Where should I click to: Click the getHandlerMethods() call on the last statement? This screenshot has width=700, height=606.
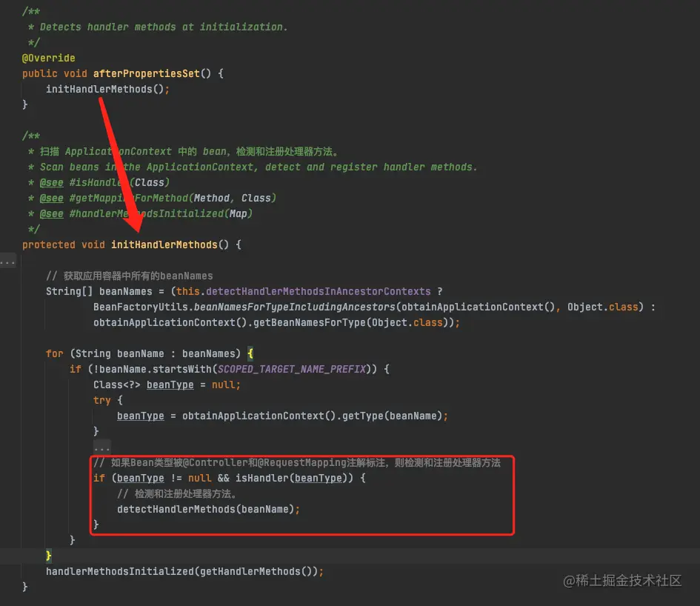[x=256, y=572]
